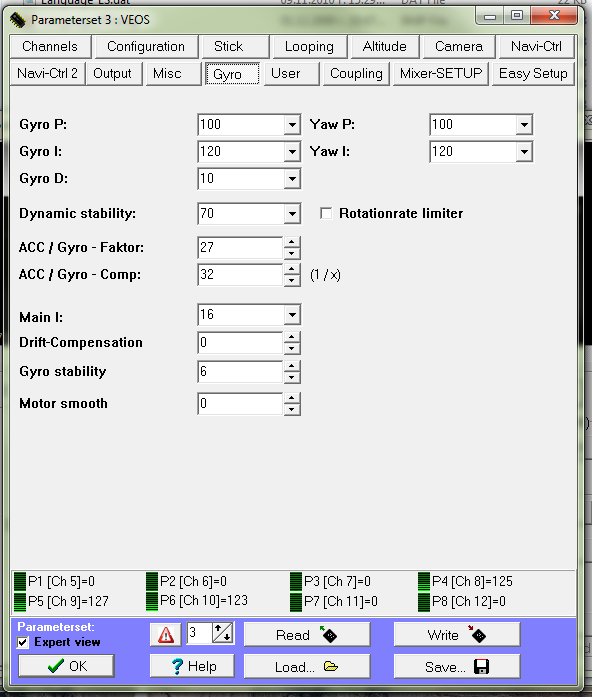Viewport: 592px width, 697px height.
Task: Click the P1 [Ch 5] green level indicator
Action: coord(20,581)
